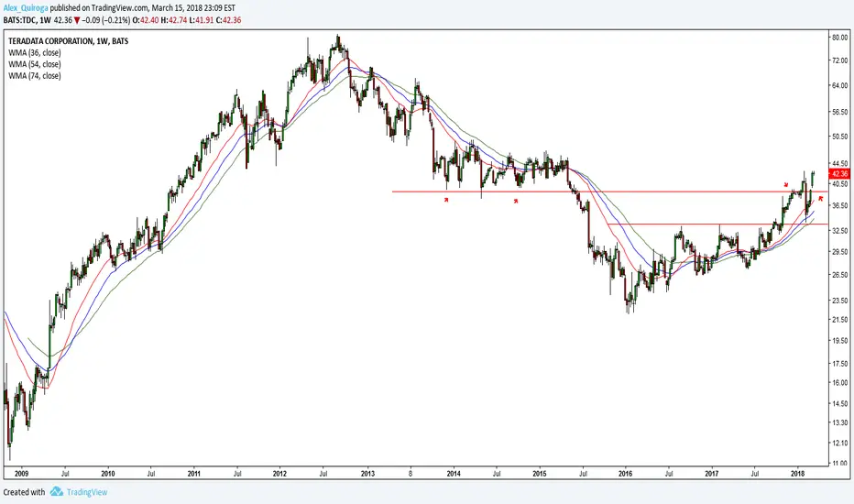Click the 13.30 price axis label
The width and height of the screenshot is (854, 504).
click(840, 422)
